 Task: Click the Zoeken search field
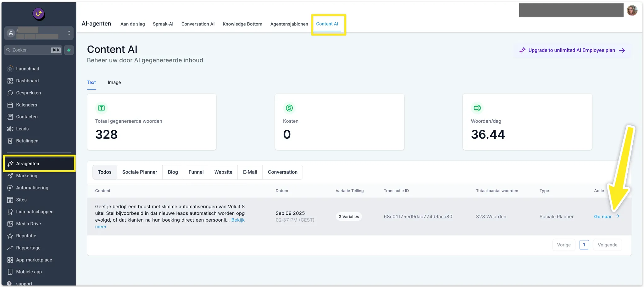pos(34,50)
